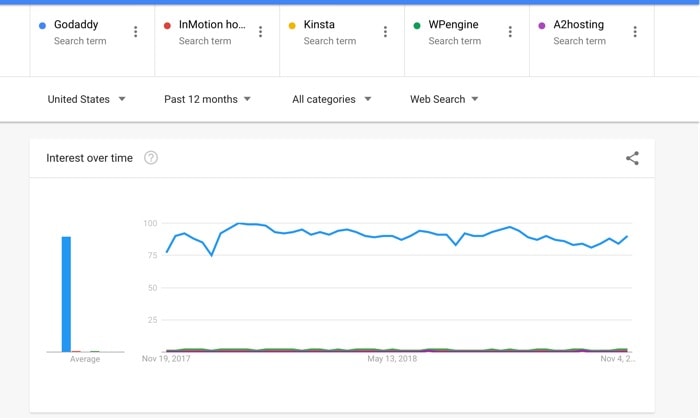
Task: Click 'Search term' under WPengine
Action: pos(455,41)
